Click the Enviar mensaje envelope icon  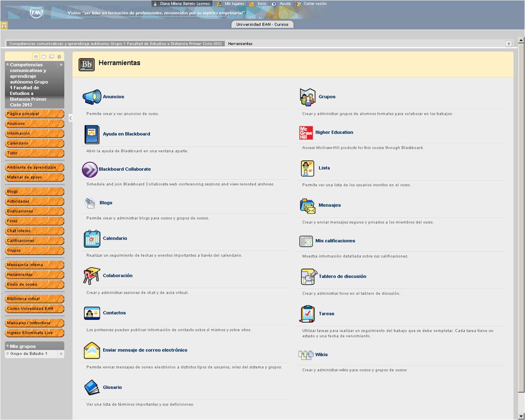pyautogui.click(x=92, y=351)
